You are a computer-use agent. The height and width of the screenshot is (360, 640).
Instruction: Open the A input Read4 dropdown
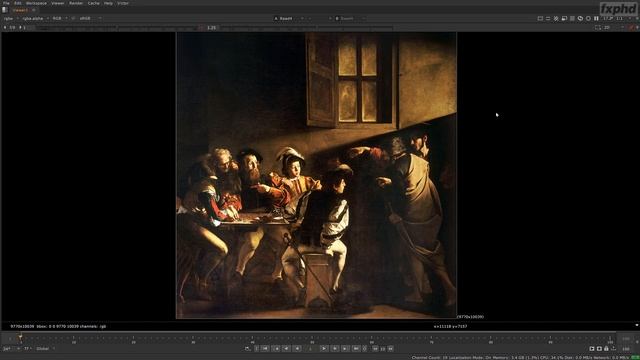[x=289, y=18]
